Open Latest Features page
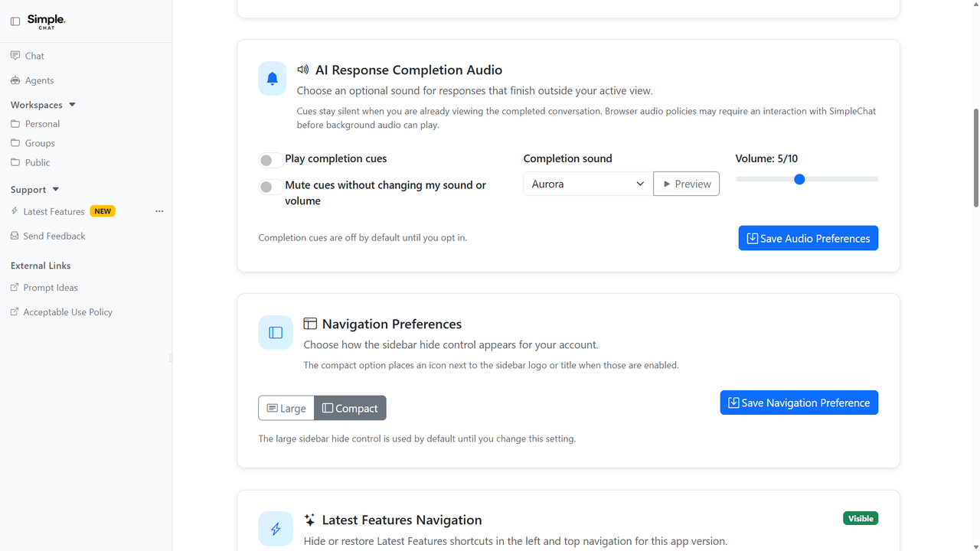 pos(54,211)
